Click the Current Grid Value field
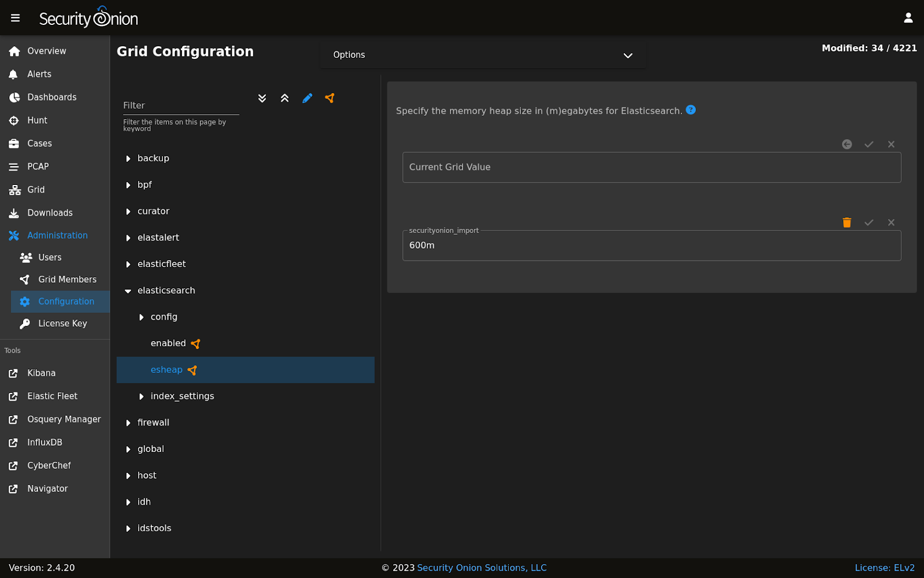 tap(651, 167)
